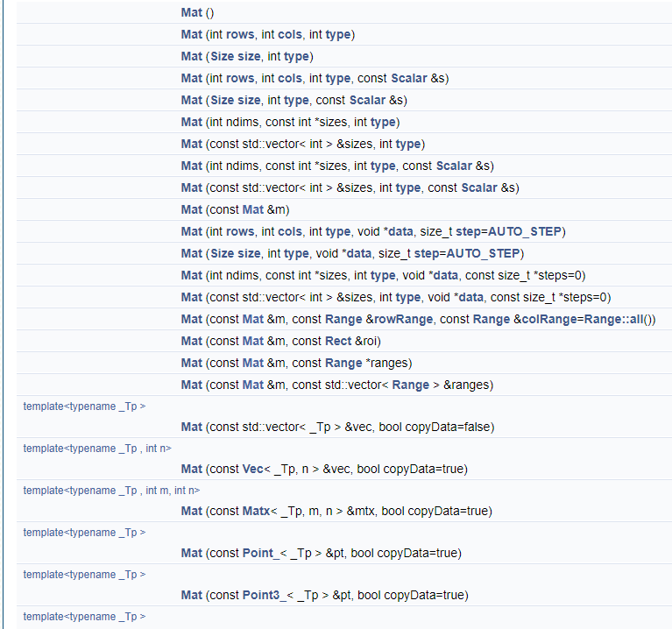
Task: Open Mat link in the (const Mat &m, const Rect &roi) row
Action: pos(191,341)
